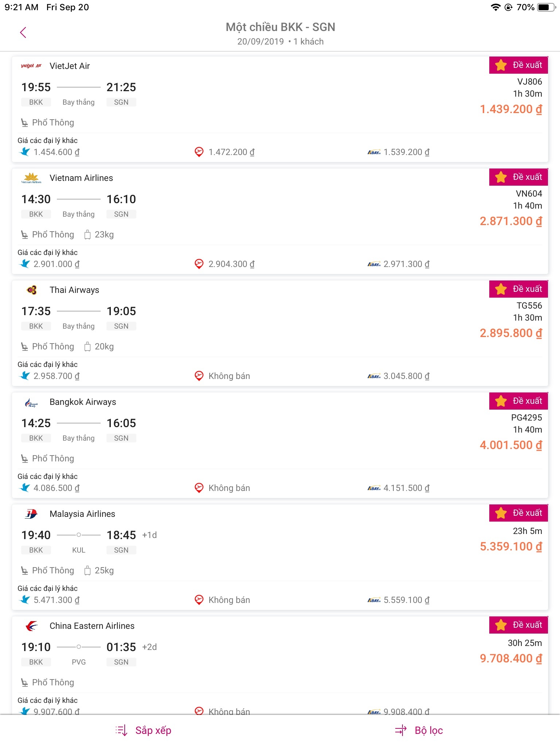This screenshot has height=747, width=560.
Task: Tap the Bộ lọc filter icon
Action: (x=401, y=730)
